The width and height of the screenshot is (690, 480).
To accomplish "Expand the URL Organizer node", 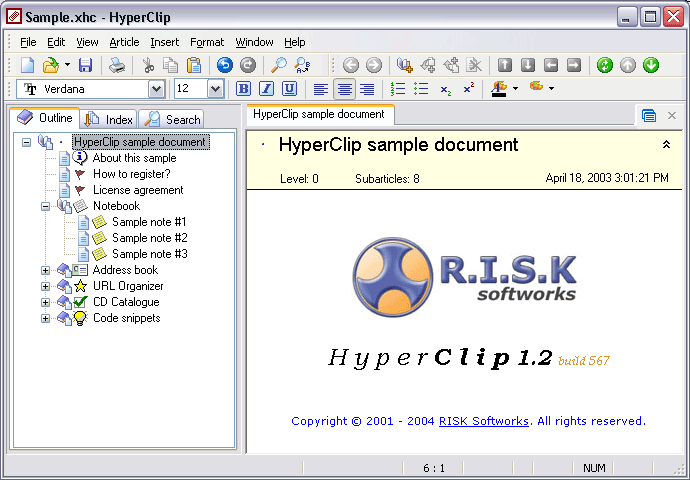I will click(x=45, y=286).
